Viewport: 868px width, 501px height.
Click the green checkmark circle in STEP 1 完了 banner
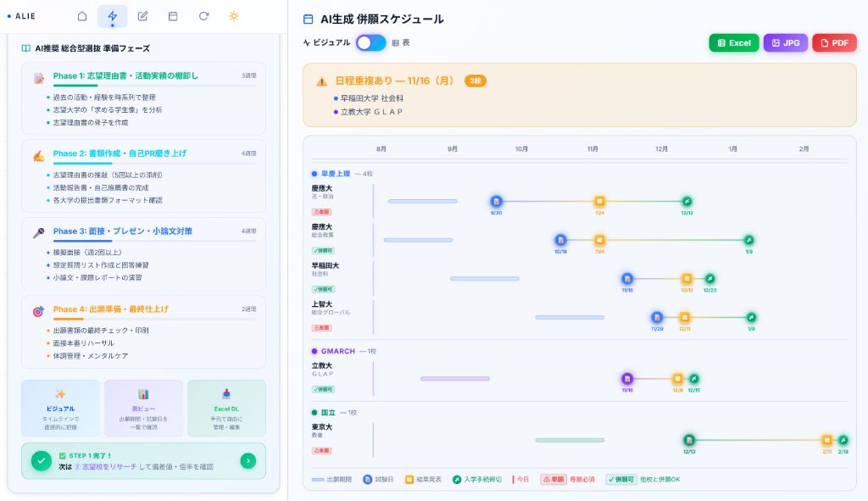42,460
